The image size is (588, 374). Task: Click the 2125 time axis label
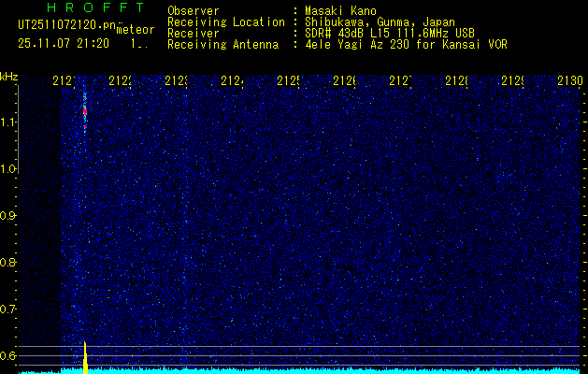(289, 81)
